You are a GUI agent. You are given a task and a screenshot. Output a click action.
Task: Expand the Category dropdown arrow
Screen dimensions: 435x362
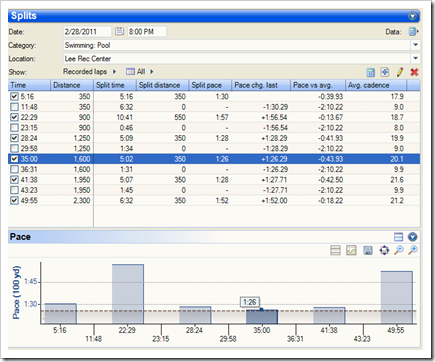[x=415, y=45]
